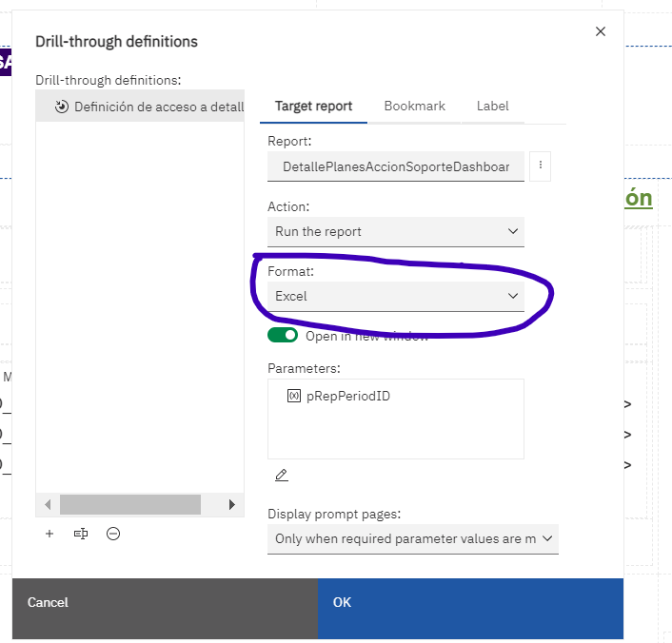Click the drill-through definition icon
The image size is (672, 643).
point(62,107)
